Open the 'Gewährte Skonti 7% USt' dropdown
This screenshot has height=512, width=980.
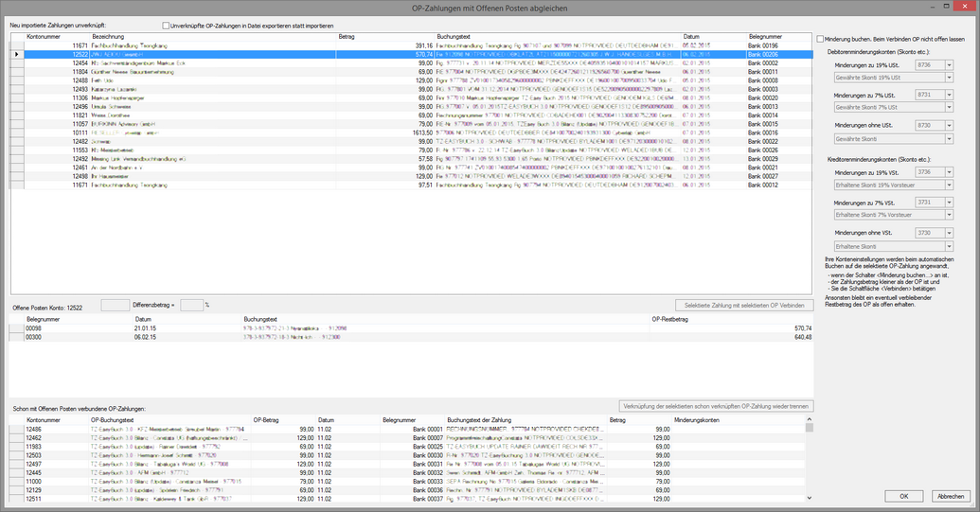click(949, 107)
